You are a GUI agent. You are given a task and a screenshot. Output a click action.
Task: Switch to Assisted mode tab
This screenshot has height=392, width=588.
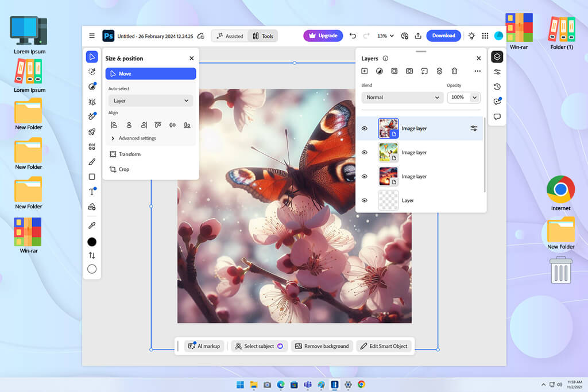[230, 36]
